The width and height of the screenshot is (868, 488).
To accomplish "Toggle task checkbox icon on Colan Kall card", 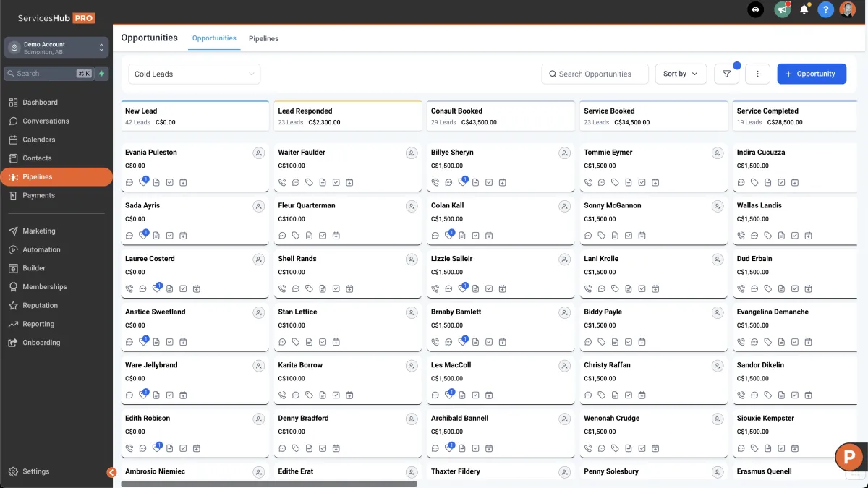I will 476,236.
